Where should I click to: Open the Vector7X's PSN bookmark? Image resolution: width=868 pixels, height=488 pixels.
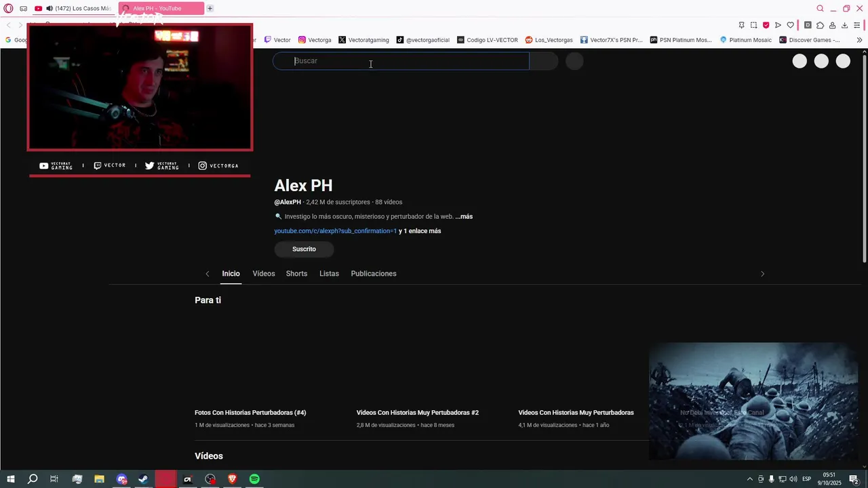[x=611, y=40]
